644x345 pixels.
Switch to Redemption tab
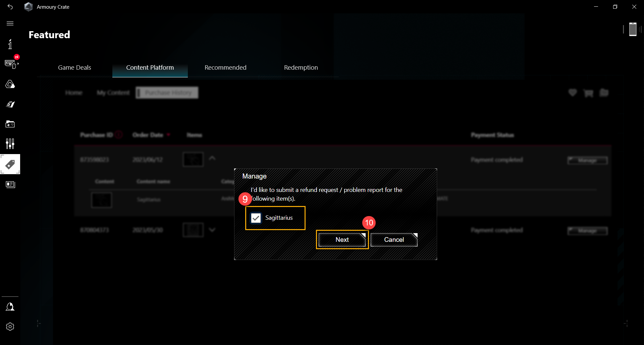point(301,67)
